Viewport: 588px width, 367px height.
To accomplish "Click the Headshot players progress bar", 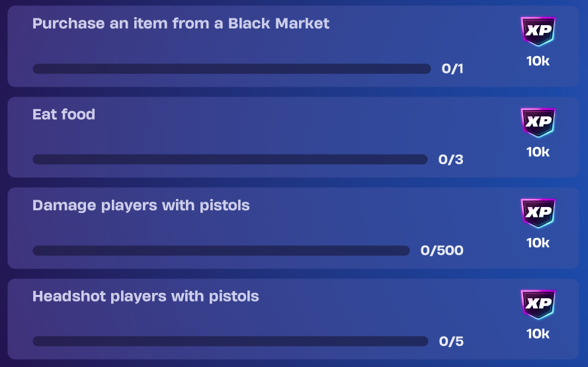I will pyautogui.click(x=230, y=341).
